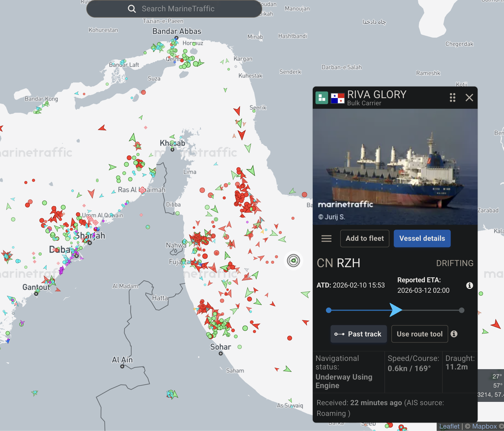Open Vessel details

(x=422, y=239)
